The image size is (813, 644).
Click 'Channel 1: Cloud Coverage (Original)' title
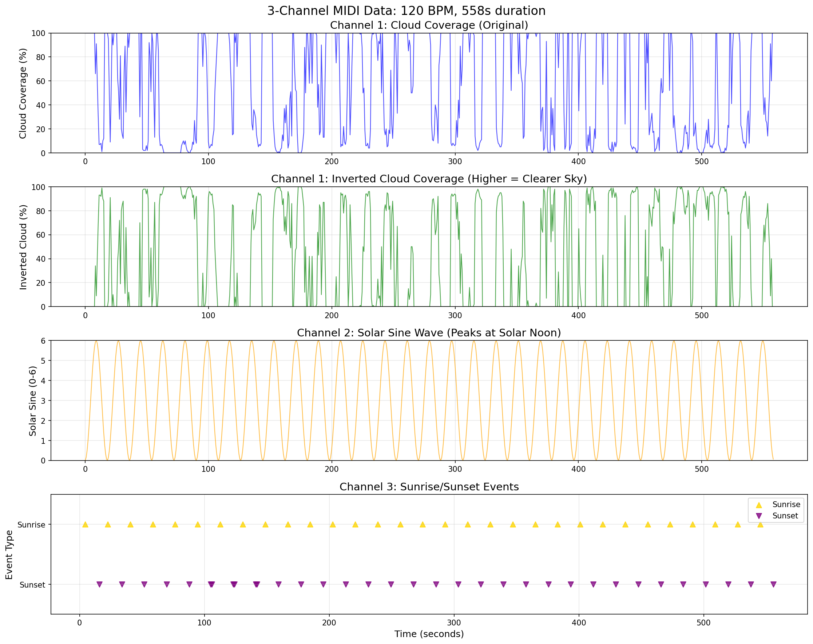point(429,25)
